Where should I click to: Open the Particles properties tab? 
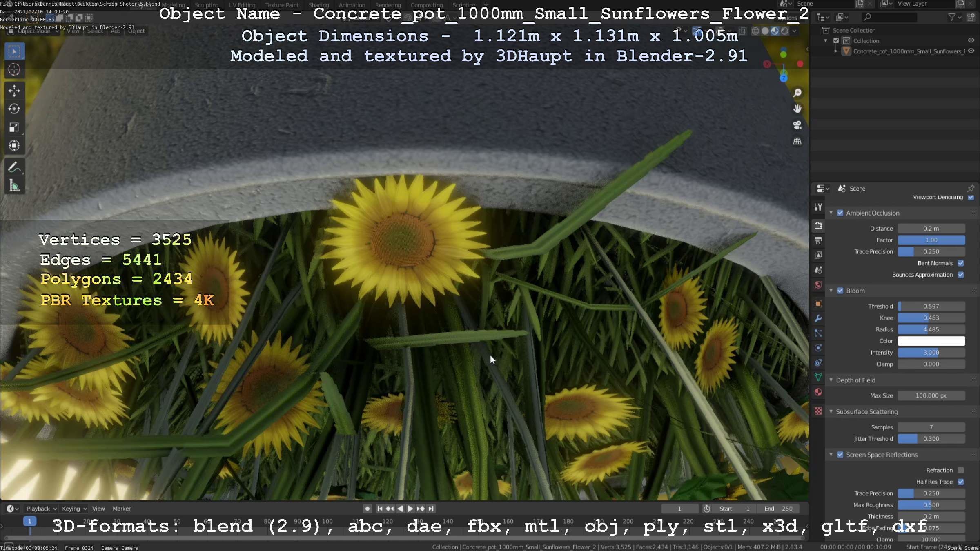click(818, 333)
